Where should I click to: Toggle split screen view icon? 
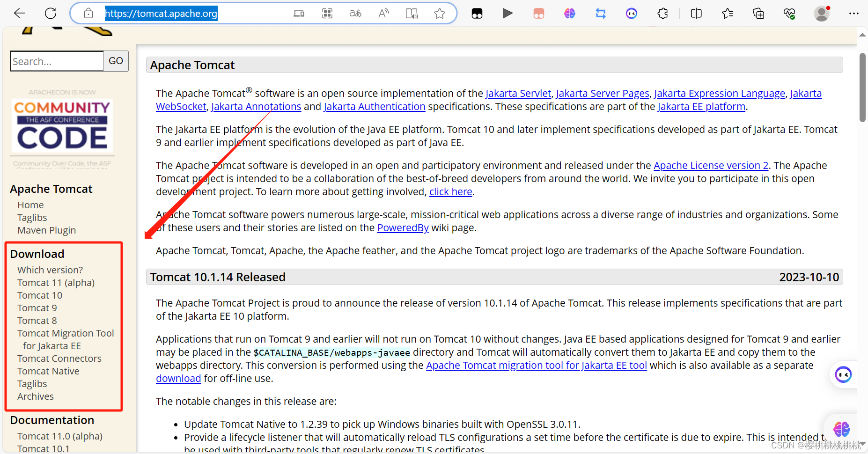tap(696, 14)
